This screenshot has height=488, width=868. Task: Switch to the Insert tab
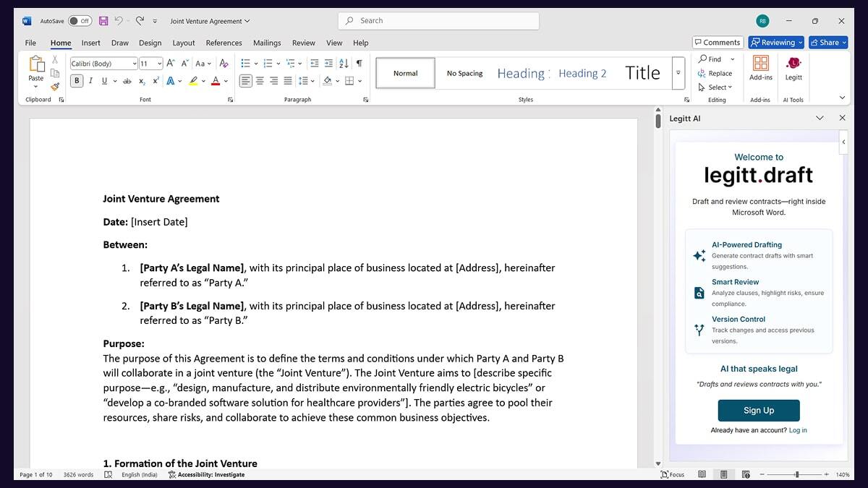click(x=91, y=43)
